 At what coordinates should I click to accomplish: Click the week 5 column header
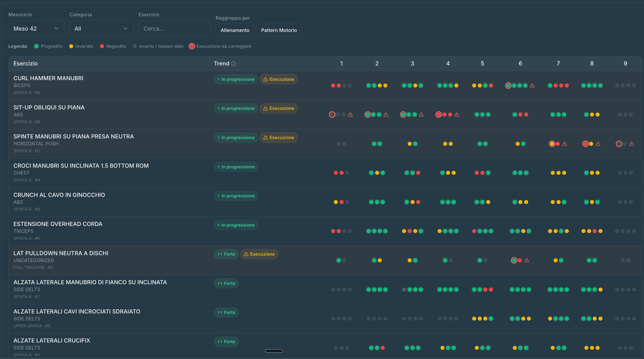(x=482, y=64)
